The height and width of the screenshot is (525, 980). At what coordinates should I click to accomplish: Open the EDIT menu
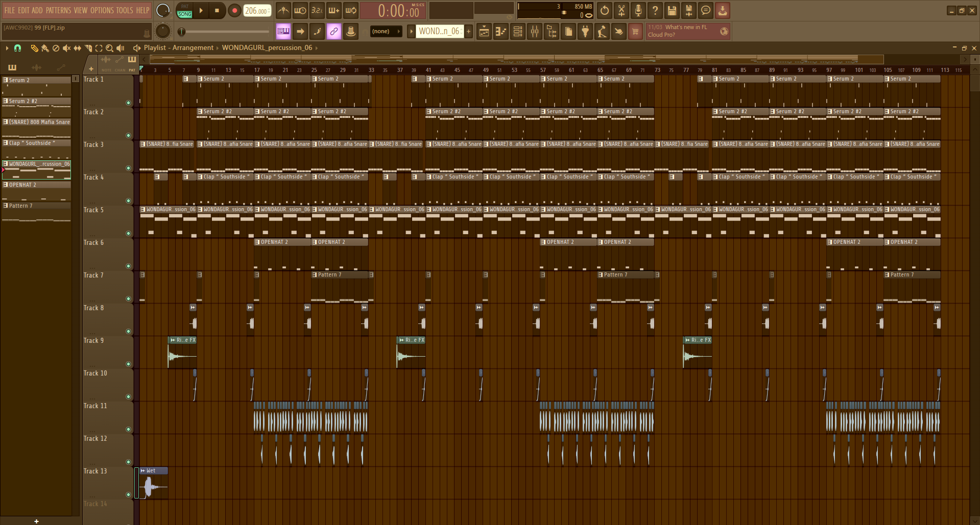(x=23, y=10)
